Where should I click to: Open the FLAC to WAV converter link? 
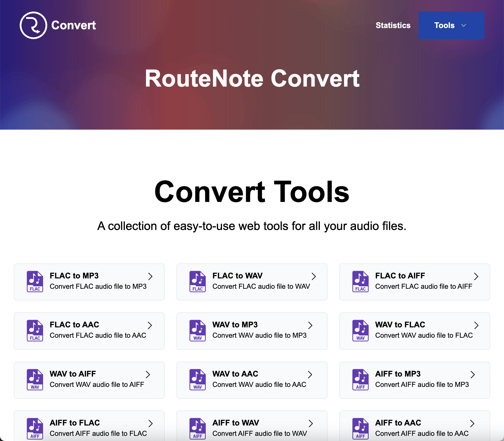[x=252, y=282]
